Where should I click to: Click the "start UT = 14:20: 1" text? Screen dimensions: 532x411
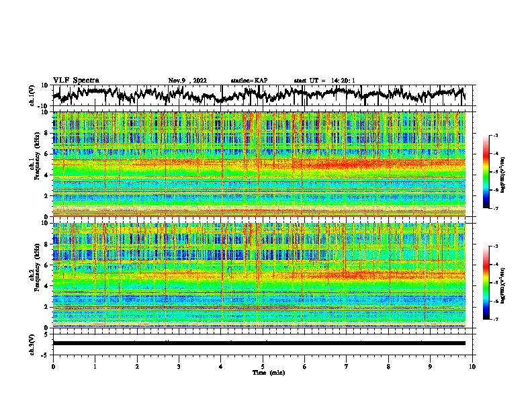[x=324, y=81]
